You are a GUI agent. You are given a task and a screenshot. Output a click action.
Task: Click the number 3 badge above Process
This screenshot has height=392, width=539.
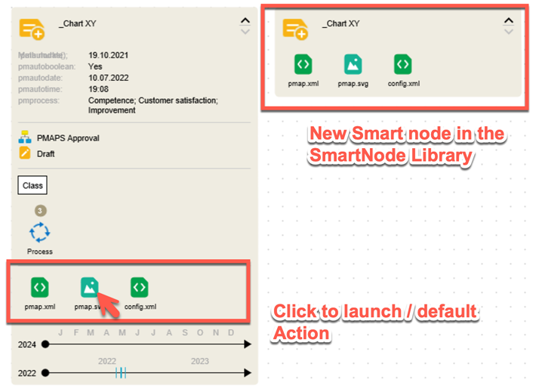point(40,211)
